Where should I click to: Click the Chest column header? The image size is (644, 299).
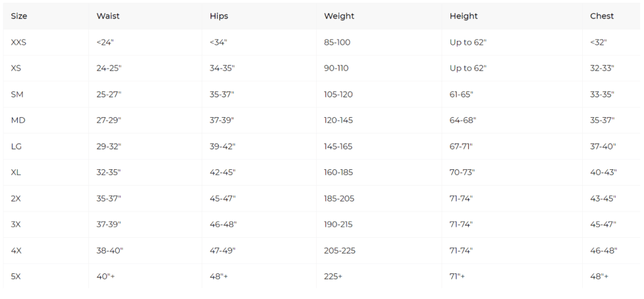point(602,16)
